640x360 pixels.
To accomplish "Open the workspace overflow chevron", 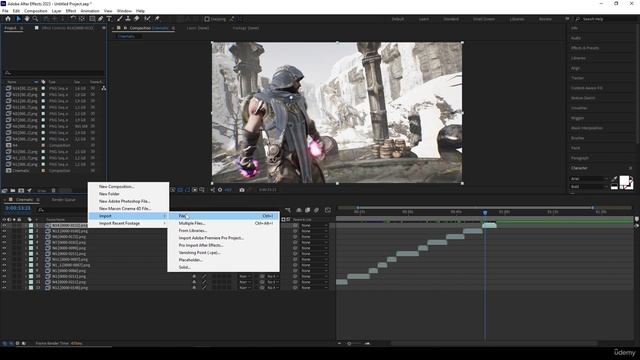I will pos(567,19).
